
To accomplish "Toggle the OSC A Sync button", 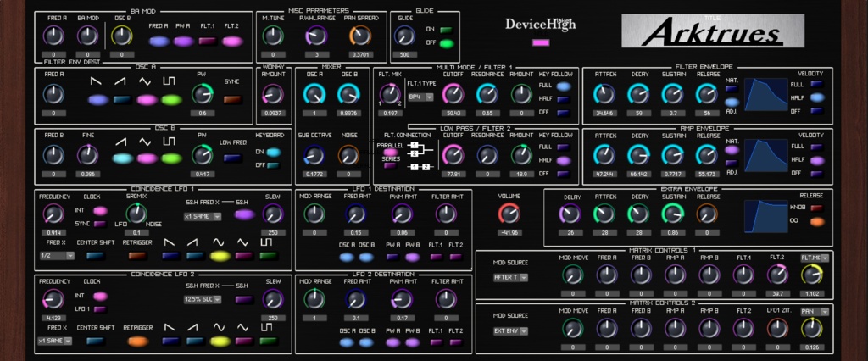I will [232, 100].
